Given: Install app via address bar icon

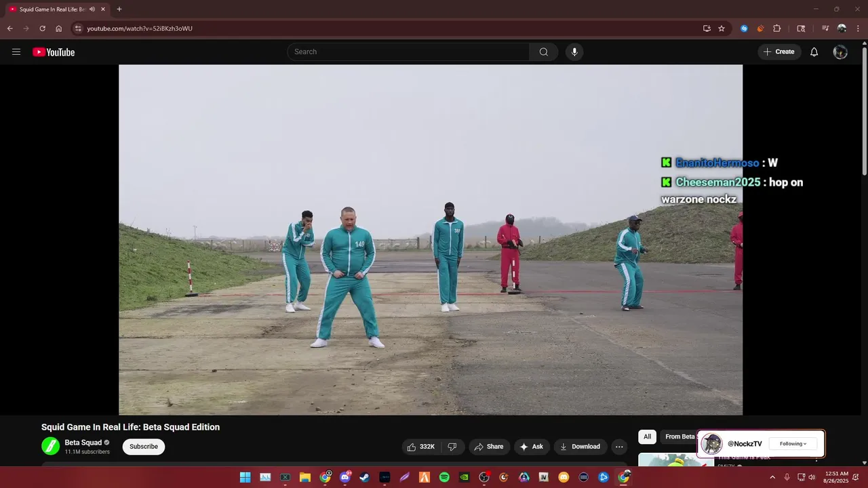Looking at the screenshot, I should (707, 28).
